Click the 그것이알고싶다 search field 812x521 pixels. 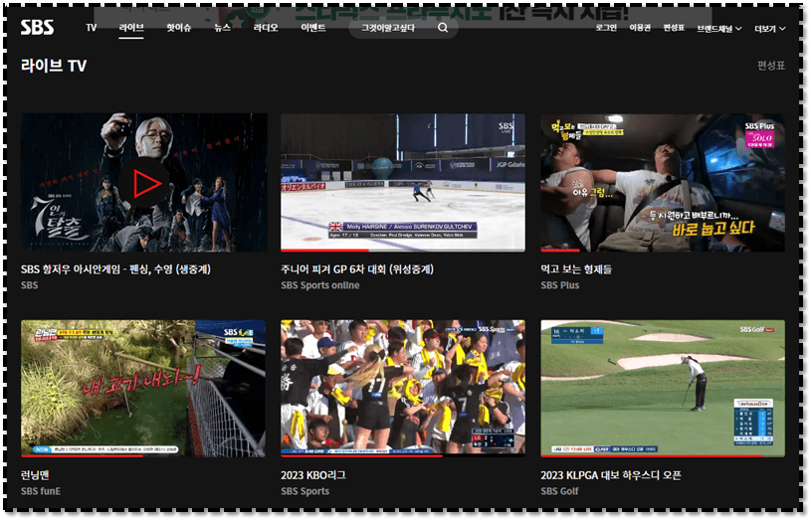pyautogui.click(x=403, y=28)
